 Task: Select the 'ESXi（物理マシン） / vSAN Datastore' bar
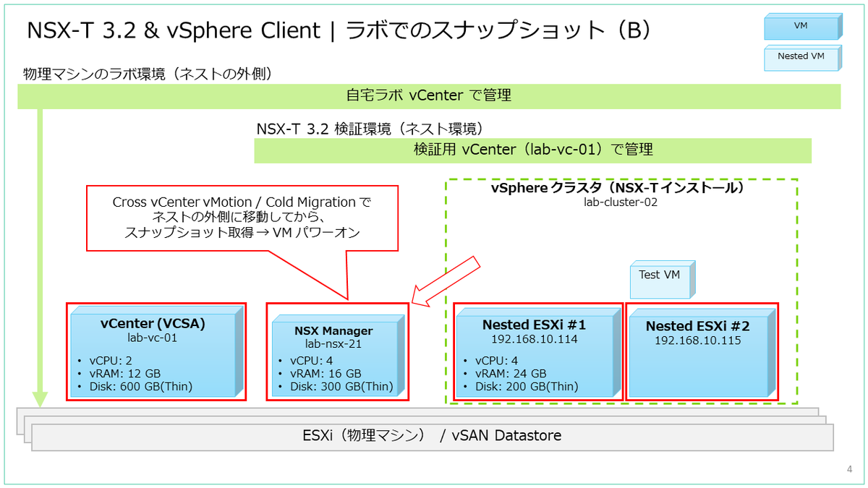(x=432, y=436)
